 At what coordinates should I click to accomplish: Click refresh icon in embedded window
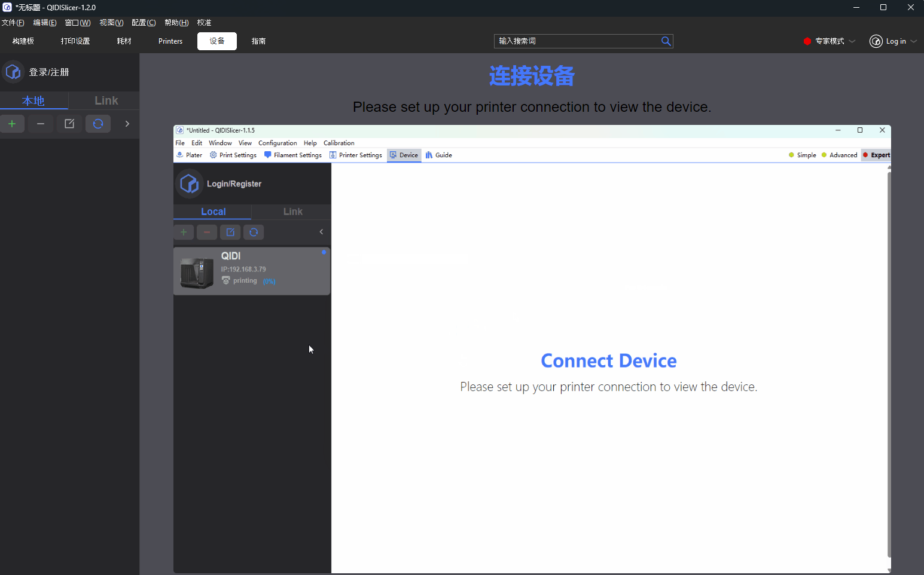[x=254, y=232]
